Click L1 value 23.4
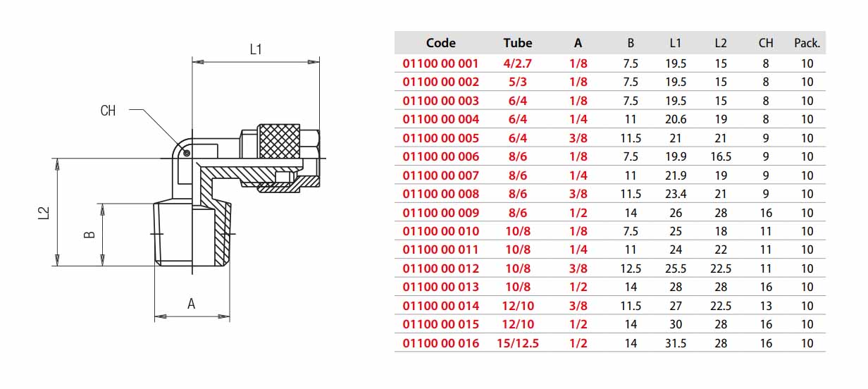This screenshot has height=389, width=868. point(676,194)
